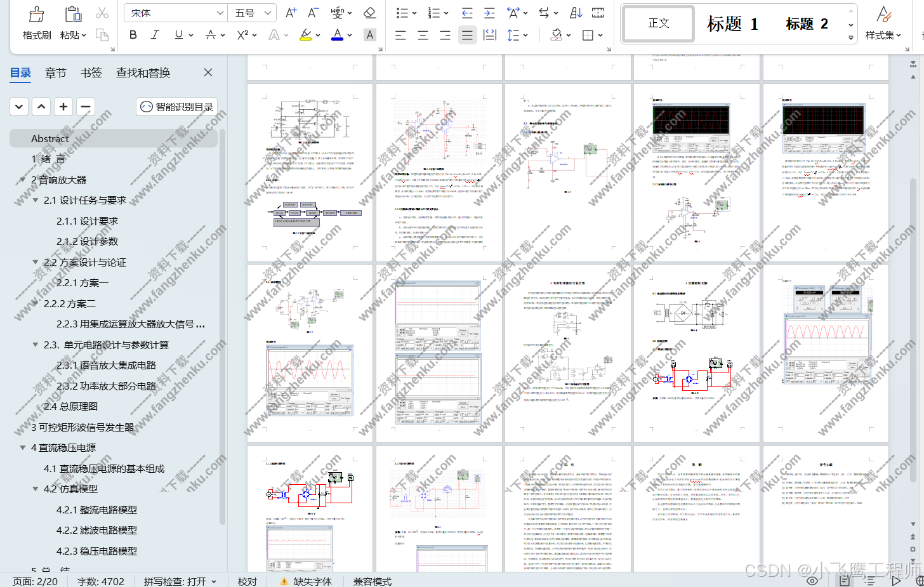Switch to the 书签 tab
The image size is (924, 587).
tap(91, 73)
